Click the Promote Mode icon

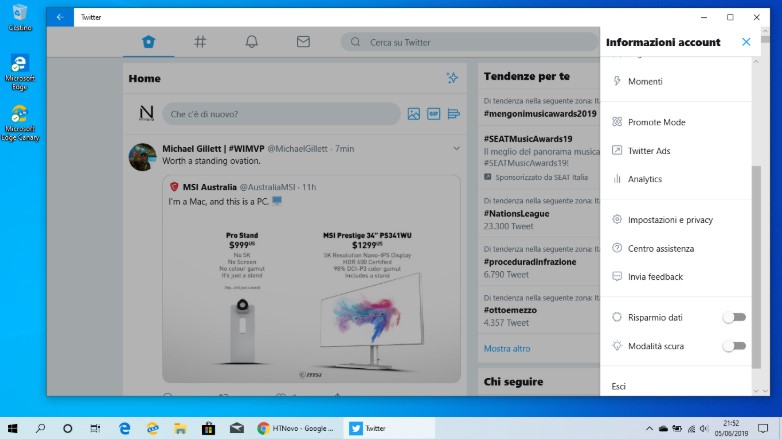617,122
